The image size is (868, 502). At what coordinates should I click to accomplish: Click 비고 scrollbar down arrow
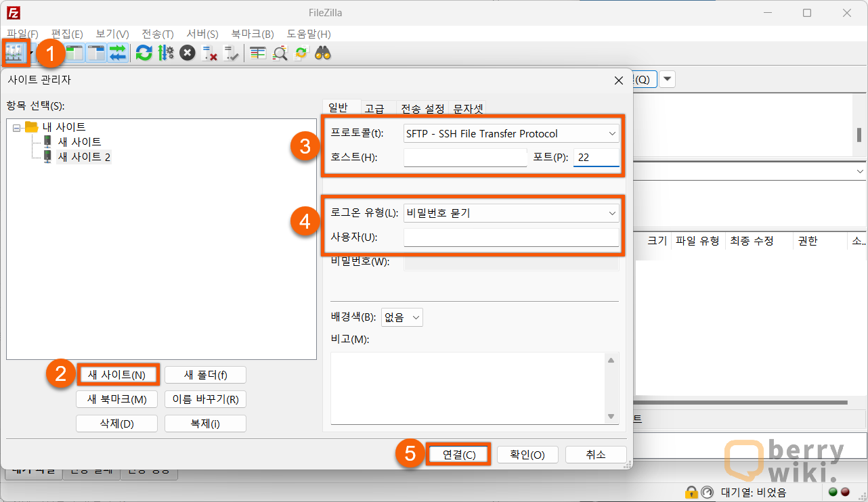point(611,417)
